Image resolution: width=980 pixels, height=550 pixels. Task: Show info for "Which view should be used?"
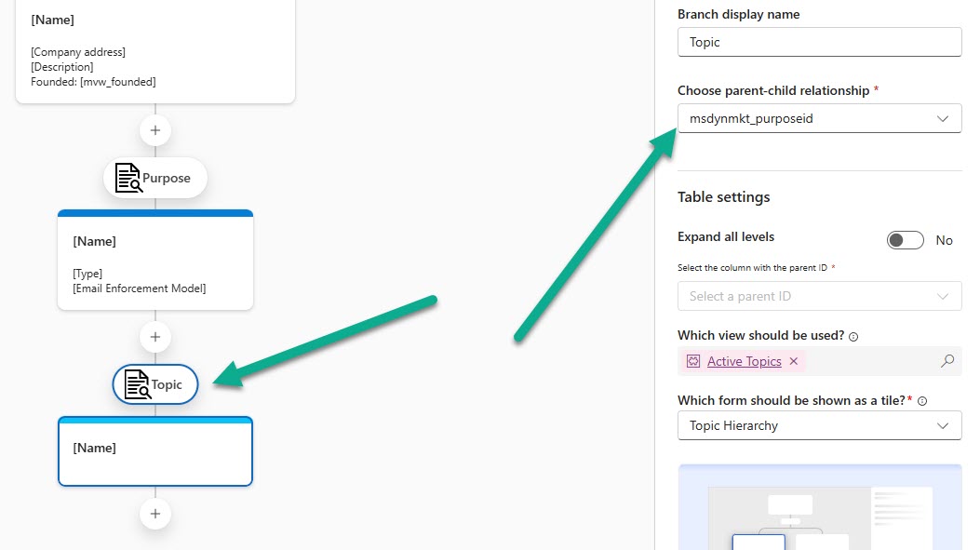click(x=853, y=336)
